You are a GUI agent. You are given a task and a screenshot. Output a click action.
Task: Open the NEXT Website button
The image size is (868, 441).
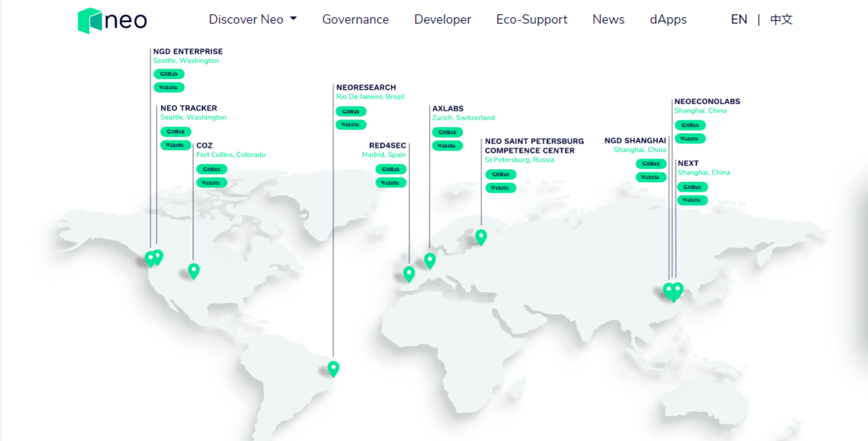693,200
